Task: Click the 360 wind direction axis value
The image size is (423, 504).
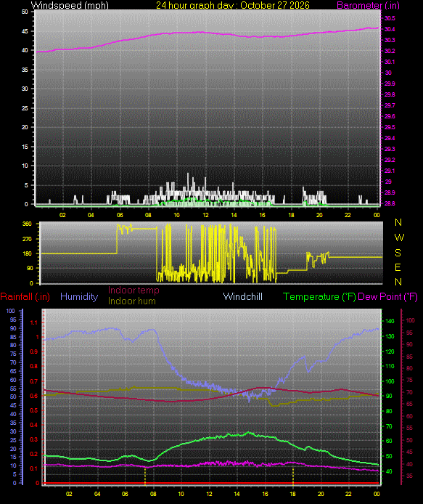Action: (28, 224)
